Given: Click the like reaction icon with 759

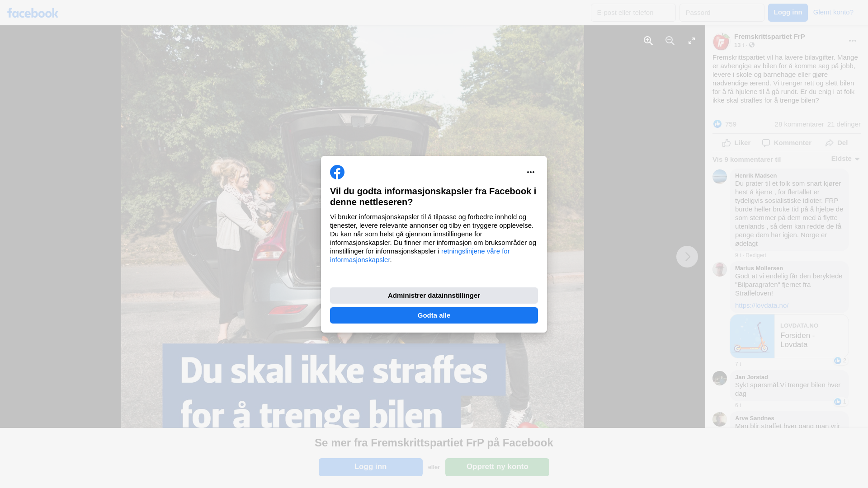Looking at the screenshot, I should (717, 124).
